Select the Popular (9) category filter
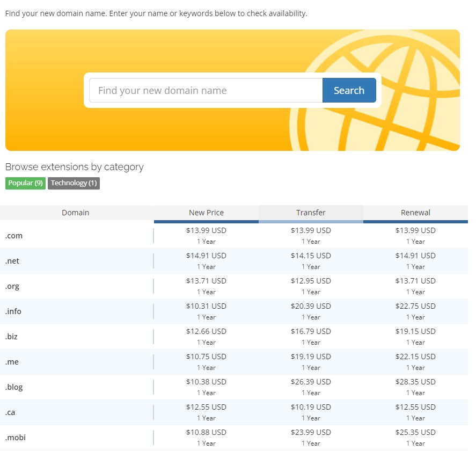The image size is (476, 458). point(25,183)
